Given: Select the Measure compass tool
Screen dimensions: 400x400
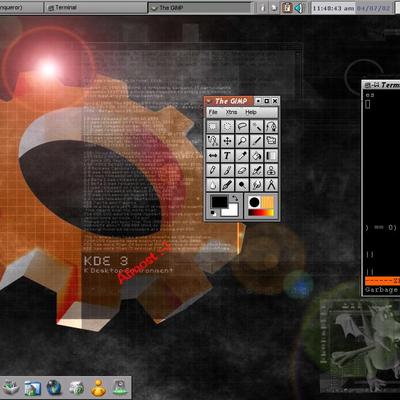Looking at the screenshot, I should [271, 185].
